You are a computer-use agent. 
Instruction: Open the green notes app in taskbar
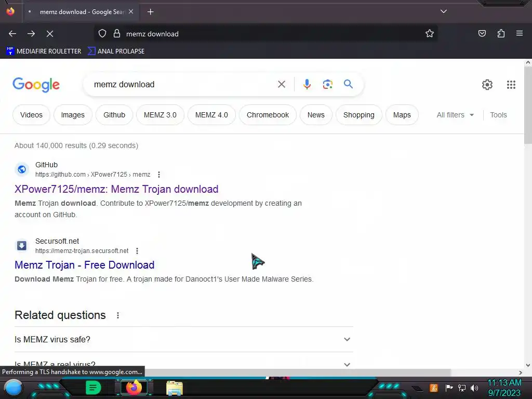pos(93,388)
